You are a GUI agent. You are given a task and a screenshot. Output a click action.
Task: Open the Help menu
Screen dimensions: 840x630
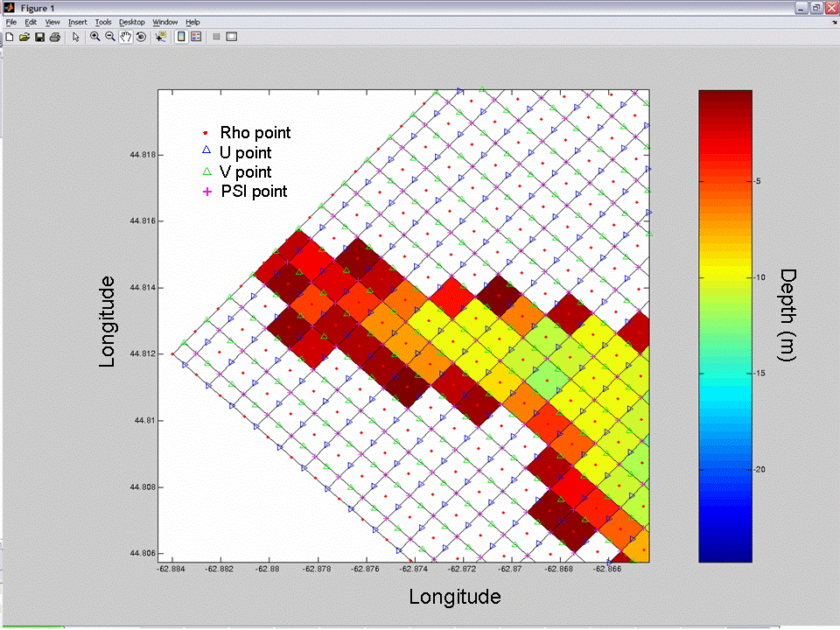pos(192,22)
